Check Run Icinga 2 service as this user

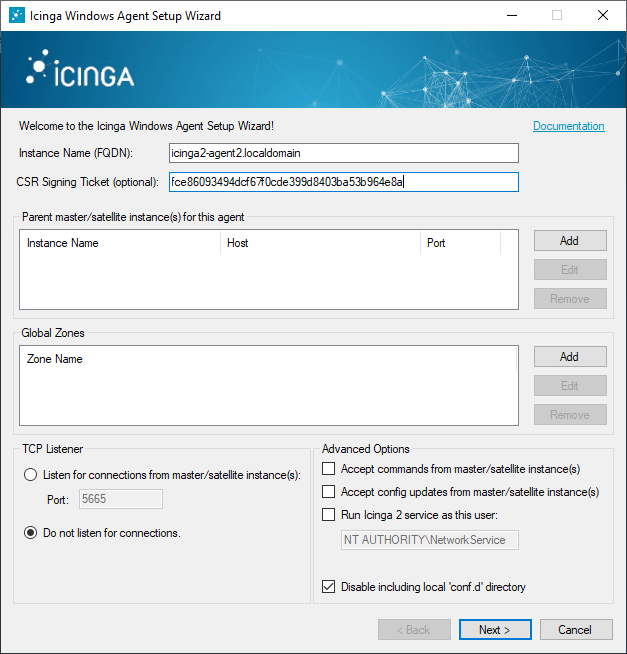click(x=328, y=515)
